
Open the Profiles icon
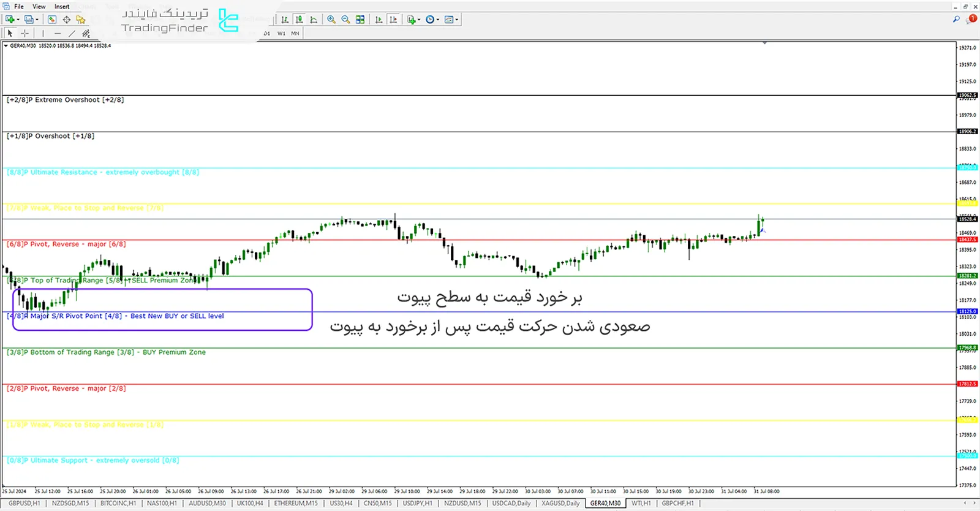pyautogui.click(x=29, y=20)
